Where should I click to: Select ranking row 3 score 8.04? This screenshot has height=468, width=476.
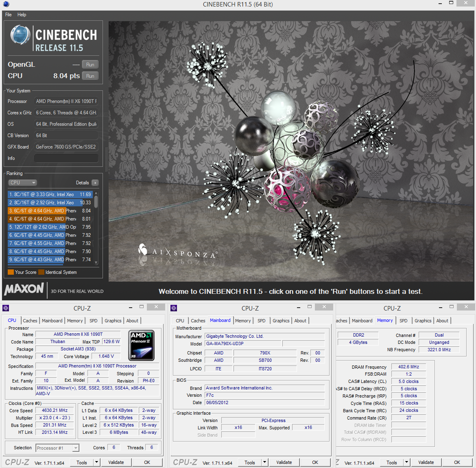[50, 211]
